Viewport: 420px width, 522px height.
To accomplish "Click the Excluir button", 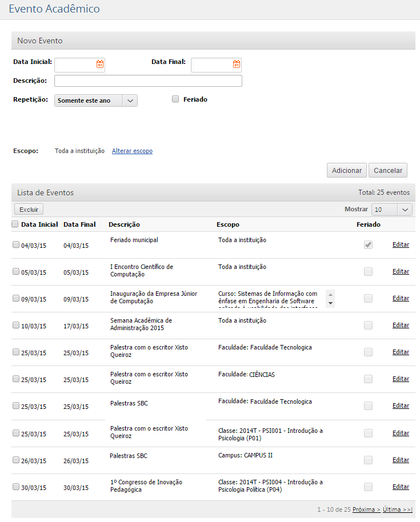I will (29, 210).
